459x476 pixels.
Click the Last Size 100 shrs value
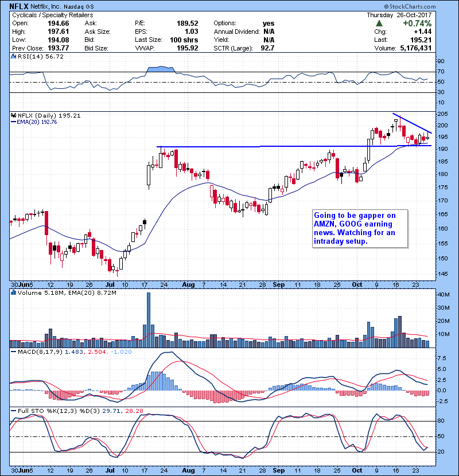(x=184, y=40)
